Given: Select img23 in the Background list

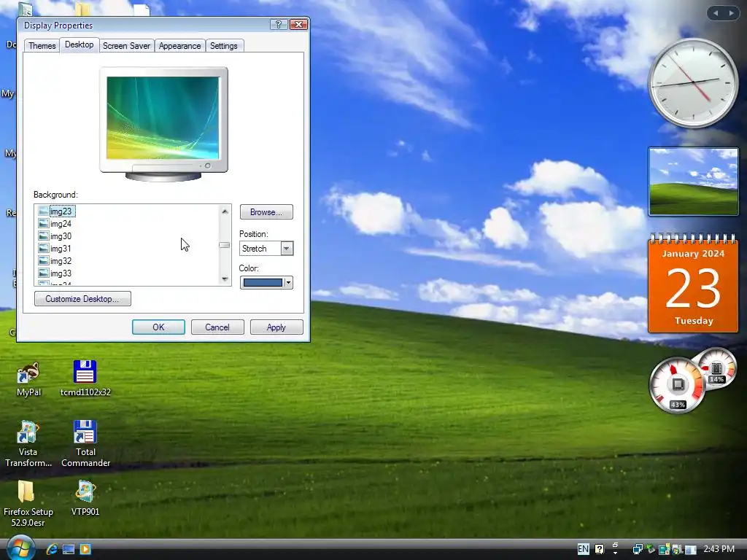Looking at the screenshot, I should (x=61, y=211).
